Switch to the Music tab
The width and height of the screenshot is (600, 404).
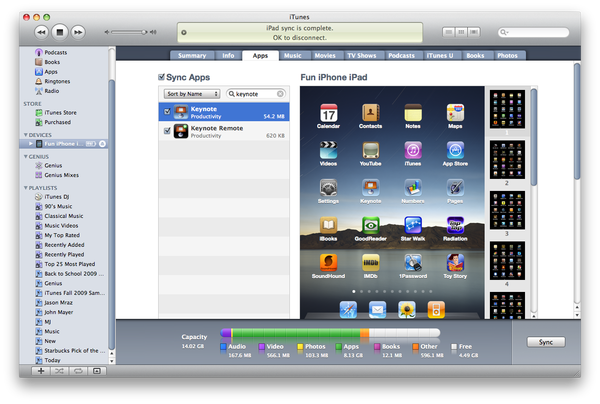(x=293, y=55)
